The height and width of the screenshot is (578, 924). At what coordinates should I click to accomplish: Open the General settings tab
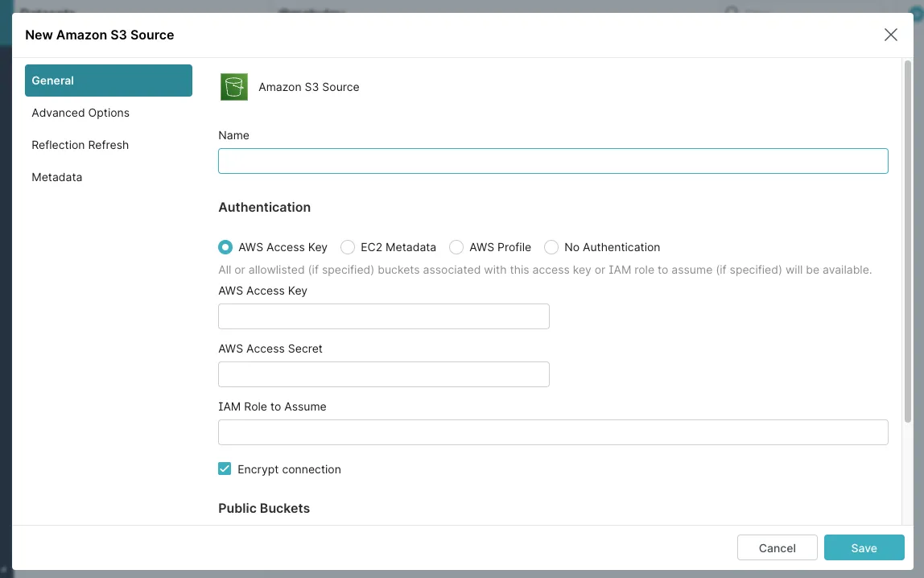click(x=109, y=81)
